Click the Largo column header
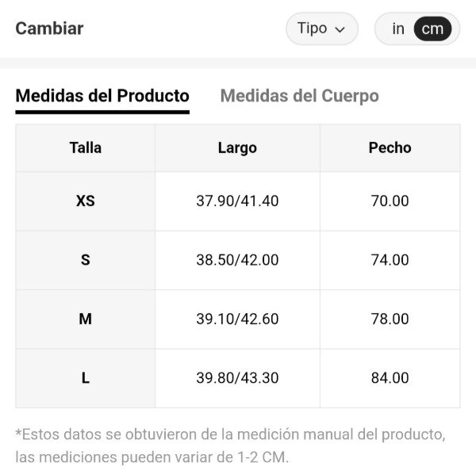Screen dimensions: 476x474 237,147
